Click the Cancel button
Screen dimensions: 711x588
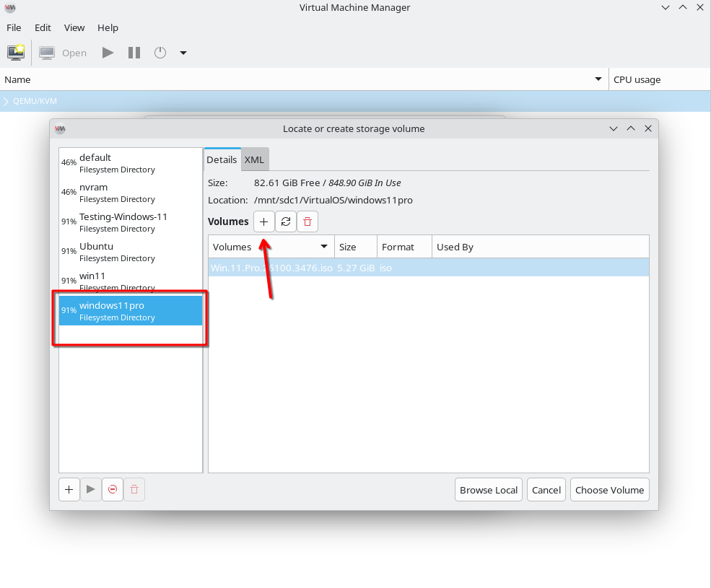point(546,490)
